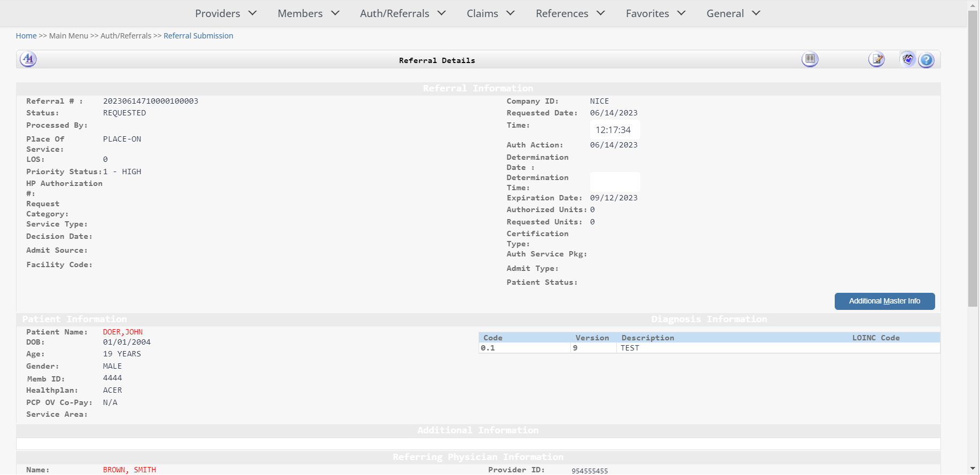Open patient DOER,JOHN name link

coord(123,332)
